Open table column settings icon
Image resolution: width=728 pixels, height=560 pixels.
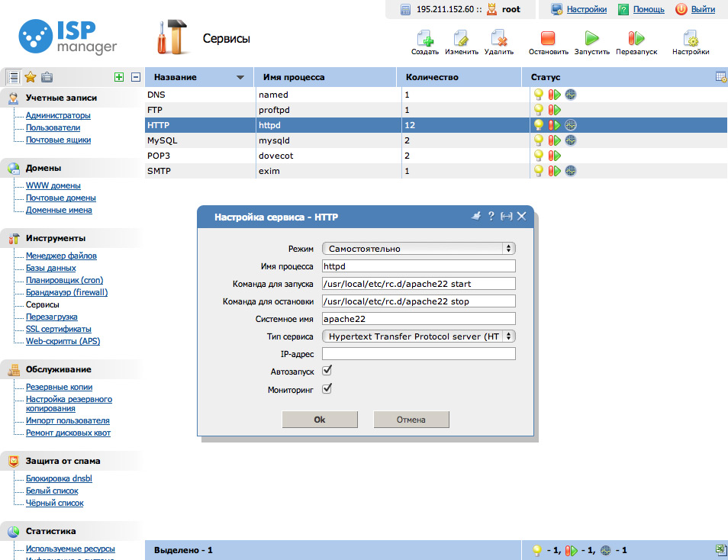pyautogui.click(x=720, y=76)
